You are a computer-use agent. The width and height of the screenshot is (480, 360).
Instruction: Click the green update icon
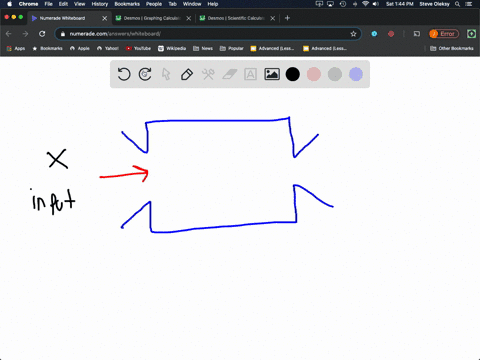coord(471,34)
